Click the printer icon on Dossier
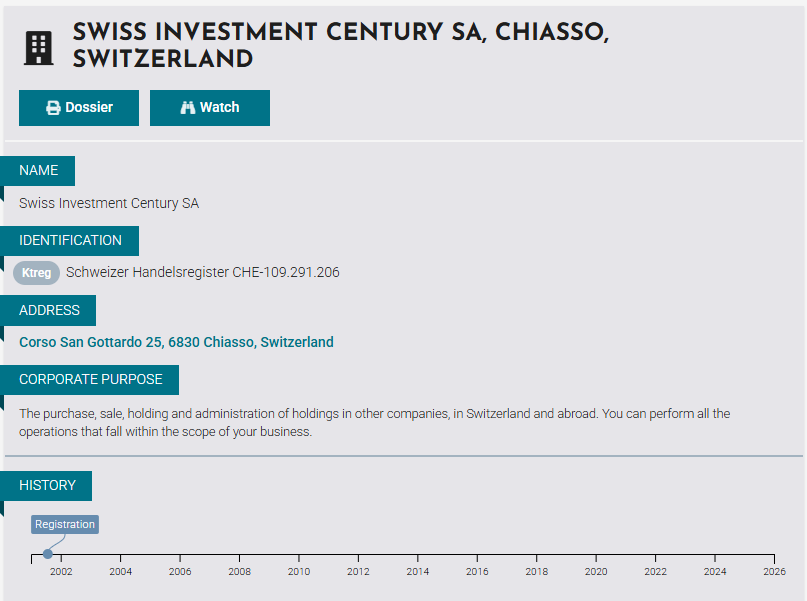 pos(54,108)
